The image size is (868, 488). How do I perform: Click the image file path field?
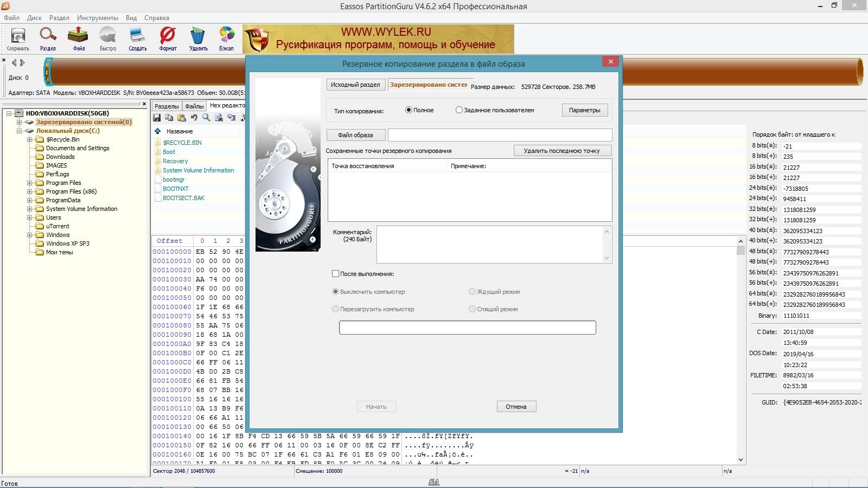click(500, 135)
